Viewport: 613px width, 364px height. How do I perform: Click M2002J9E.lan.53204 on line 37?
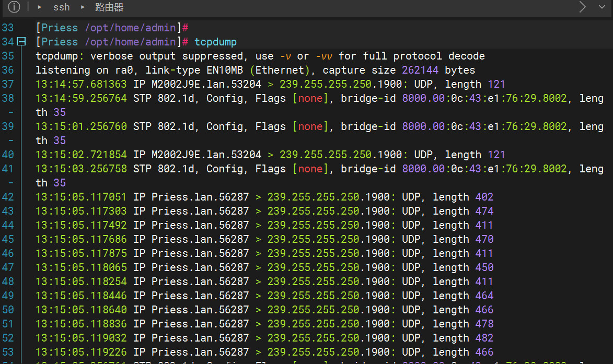[x=206, y=84]
